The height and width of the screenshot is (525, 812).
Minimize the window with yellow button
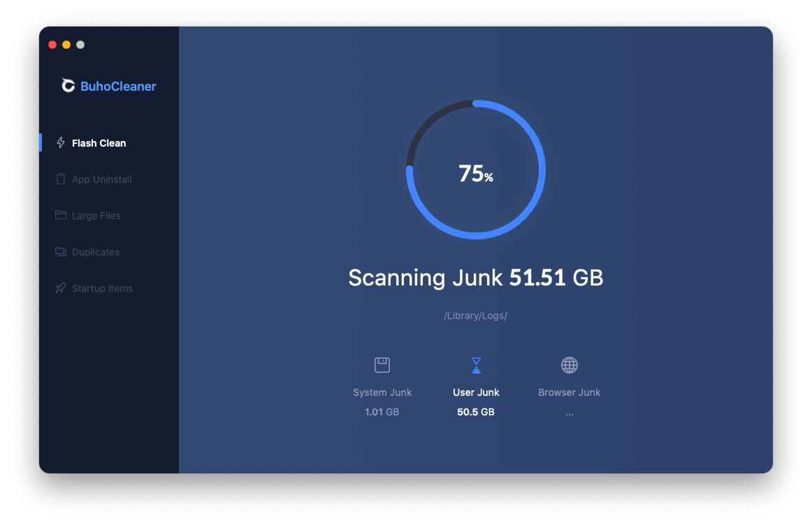(x=66, y=45)
